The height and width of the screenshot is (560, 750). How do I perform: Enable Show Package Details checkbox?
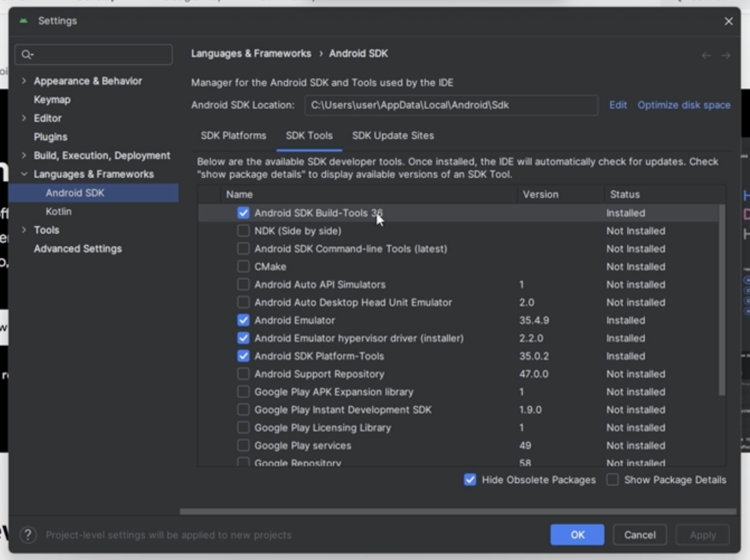tap(612, 480)
